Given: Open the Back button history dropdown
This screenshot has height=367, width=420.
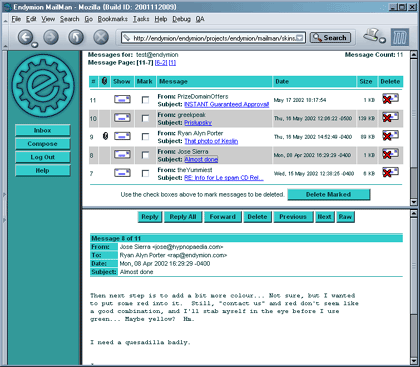Looking at the screenshot, I should pos(35,45).
